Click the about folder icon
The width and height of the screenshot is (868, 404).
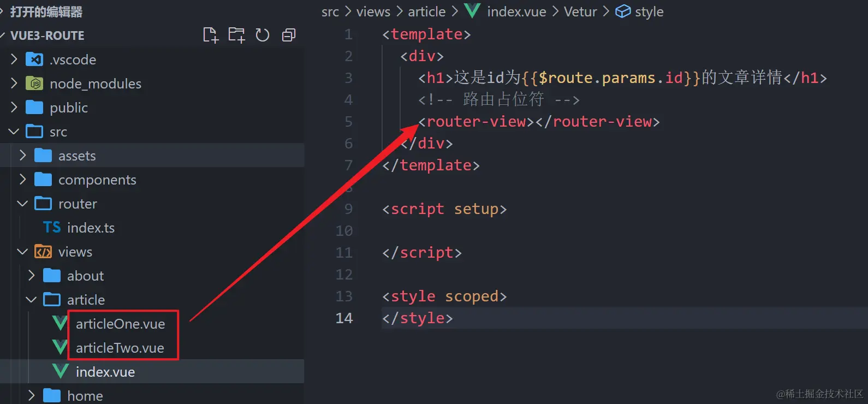[x=52, y=275]
